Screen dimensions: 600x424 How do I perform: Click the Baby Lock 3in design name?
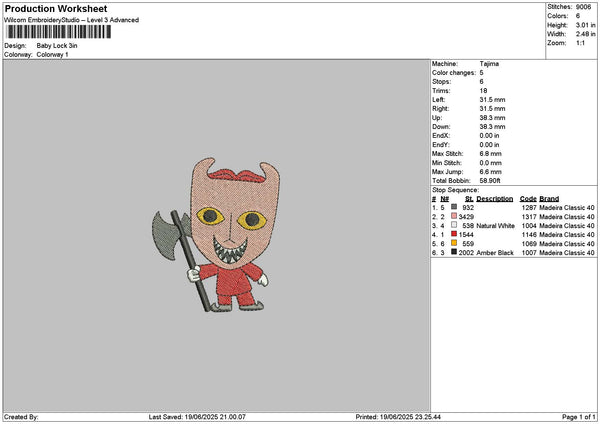point(57,46)
